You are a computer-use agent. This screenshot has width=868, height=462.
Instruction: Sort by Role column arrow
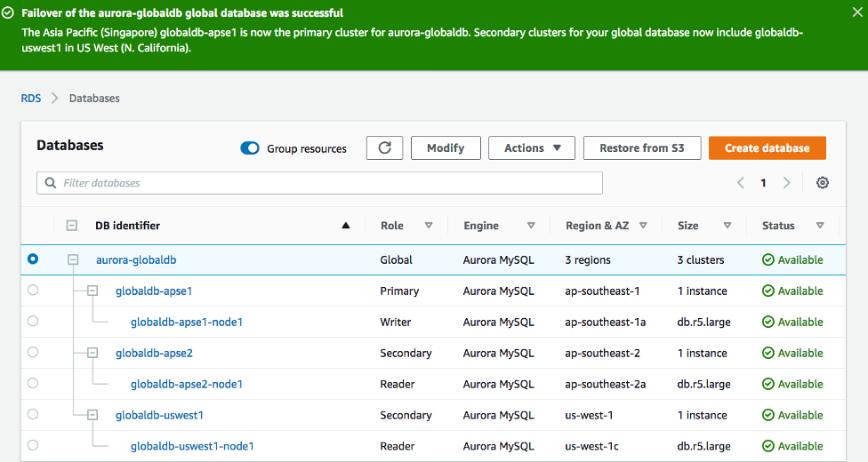[x=429, y=225]
